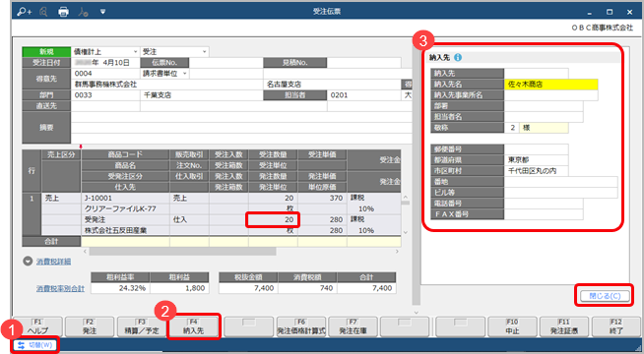Screen dimensions: 644x354
Task: Click the F6 発注価格計算式 function key
Action: 301,326
